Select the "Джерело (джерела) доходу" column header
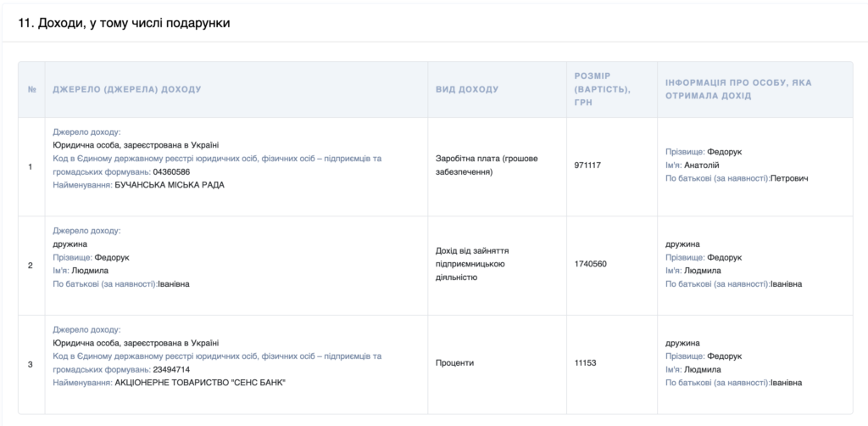868x426 pixels. tap(127, 89)
